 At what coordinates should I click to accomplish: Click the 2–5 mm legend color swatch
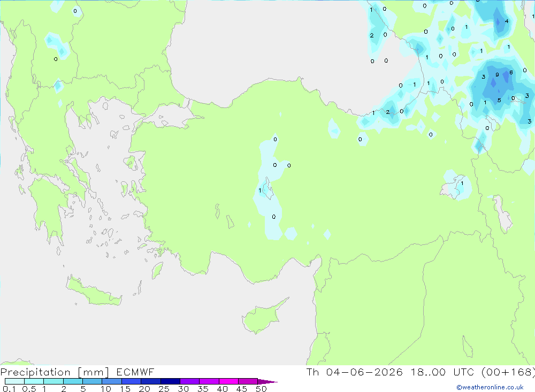(x=73, y=381)
